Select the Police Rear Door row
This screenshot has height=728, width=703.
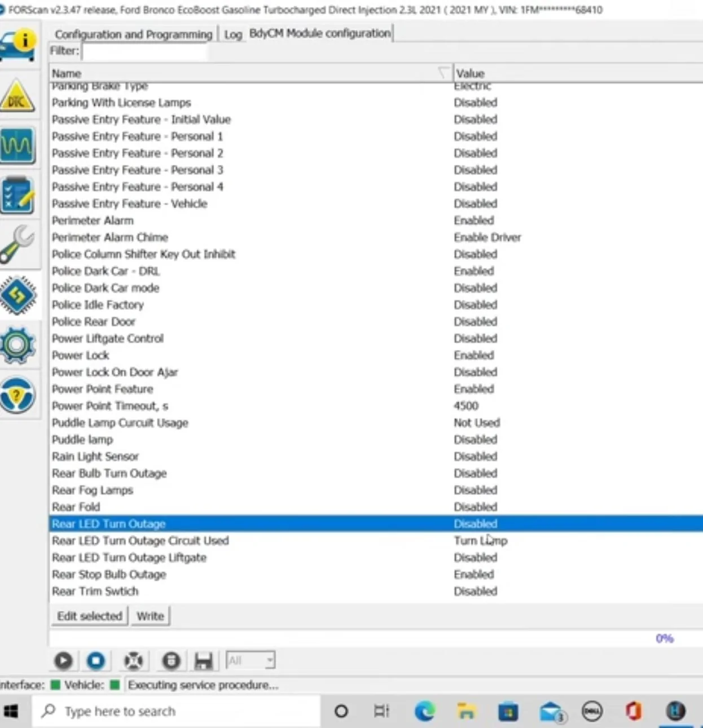pyautogui.click(x=376, y=322)
